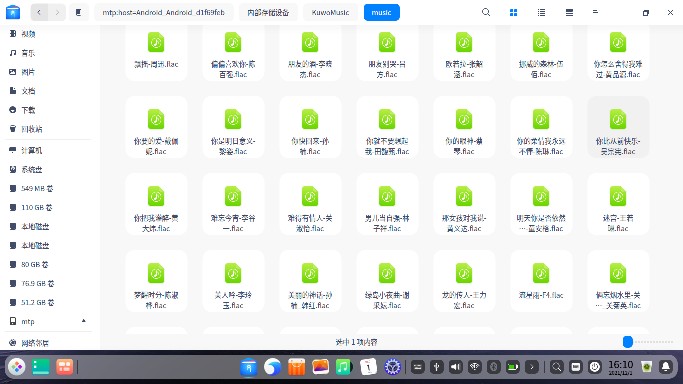Select the music breadcrumb segment
Image resolution: width=683 pixels, height=384 pixels.
pos(382,13)
